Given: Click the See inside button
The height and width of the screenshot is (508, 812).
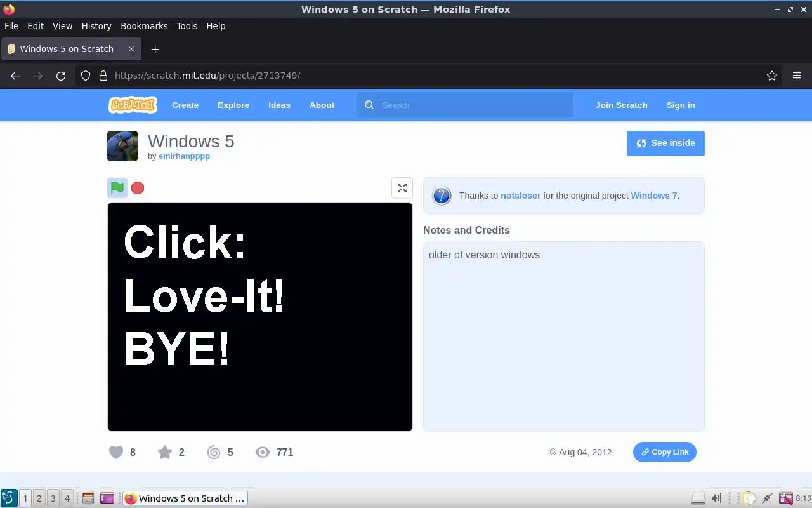Looking at the screenshot, I should 665,144.
